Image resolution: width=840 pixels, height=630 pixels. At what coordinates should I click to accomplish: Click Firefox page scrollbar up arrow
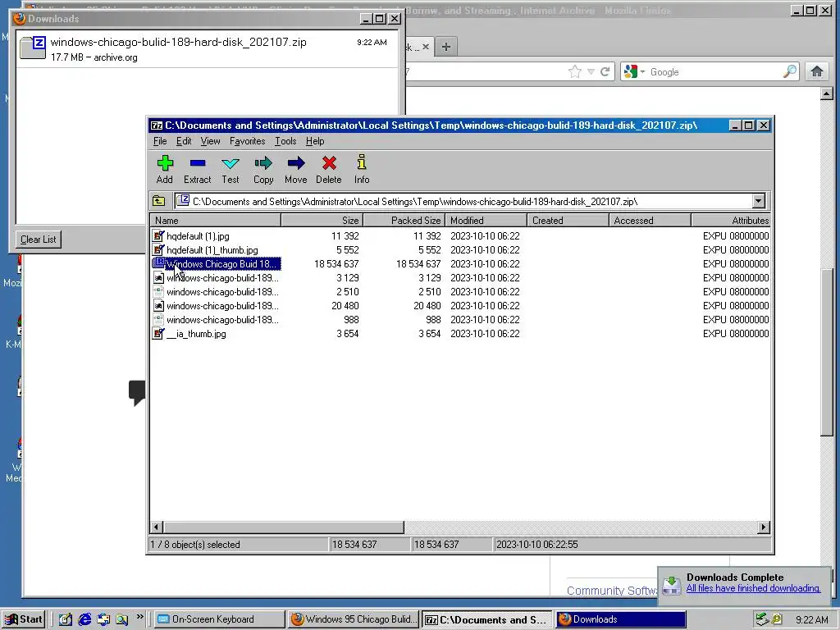point(827,94)
